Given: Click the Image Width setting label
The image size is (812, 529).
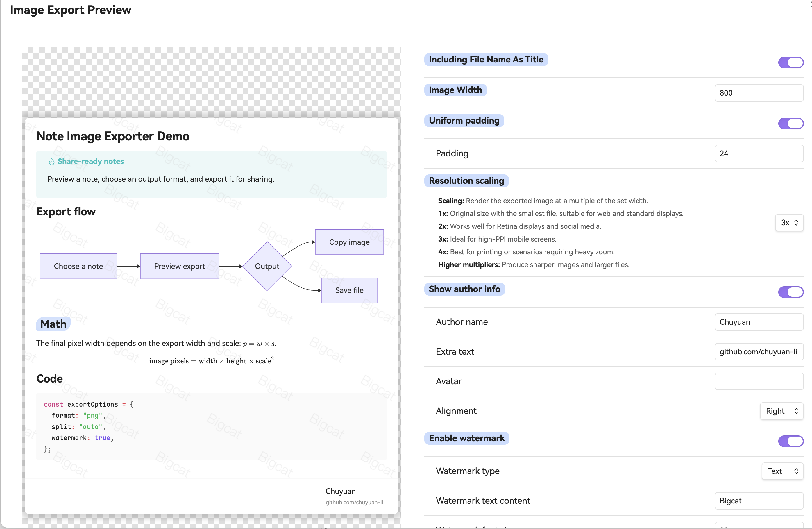Looking at the screenshot, I should pyautogui.click(x=455, y=90).
